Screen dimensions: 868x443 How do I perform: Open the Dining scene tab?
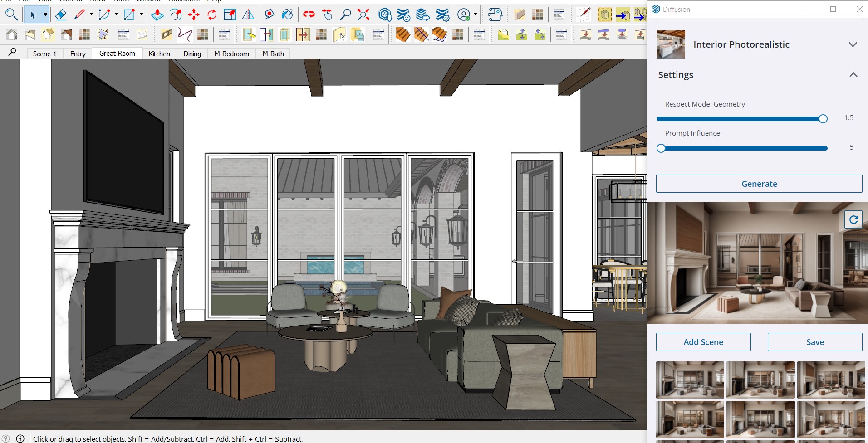tap(192, 54)
